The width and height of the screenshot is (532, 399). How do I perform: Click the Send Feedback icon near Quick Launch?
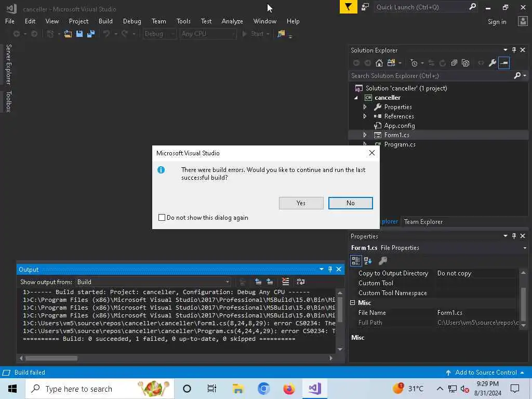[x=365, y=7]
